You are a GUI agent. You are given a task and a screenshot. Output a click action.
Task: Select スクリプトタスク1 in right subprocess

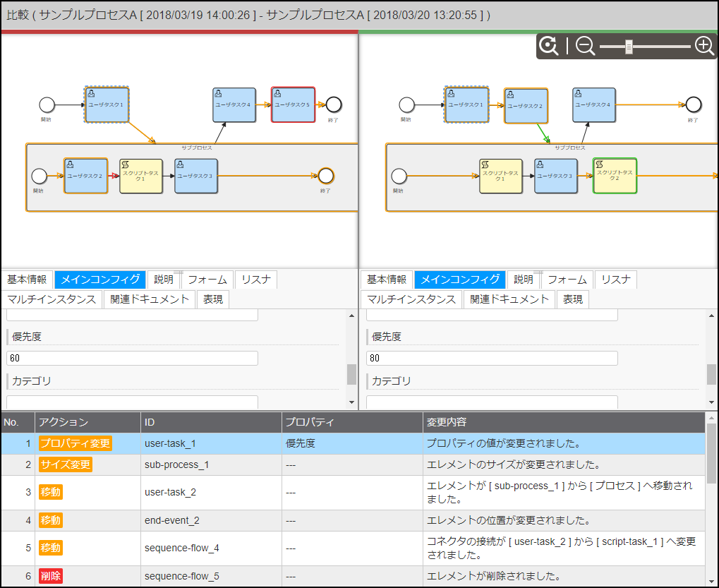click(501, 176)
